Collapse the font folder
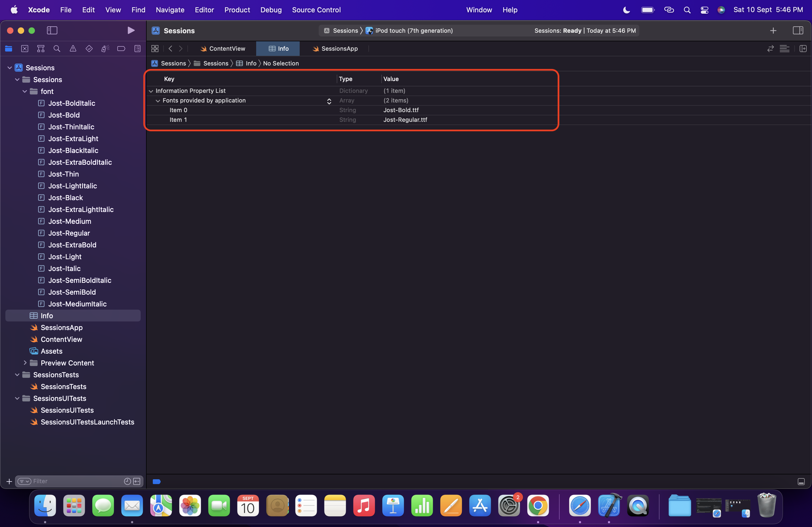Viewport: 812px width, 527px height. pyautogui.click(x=25, y=91)
